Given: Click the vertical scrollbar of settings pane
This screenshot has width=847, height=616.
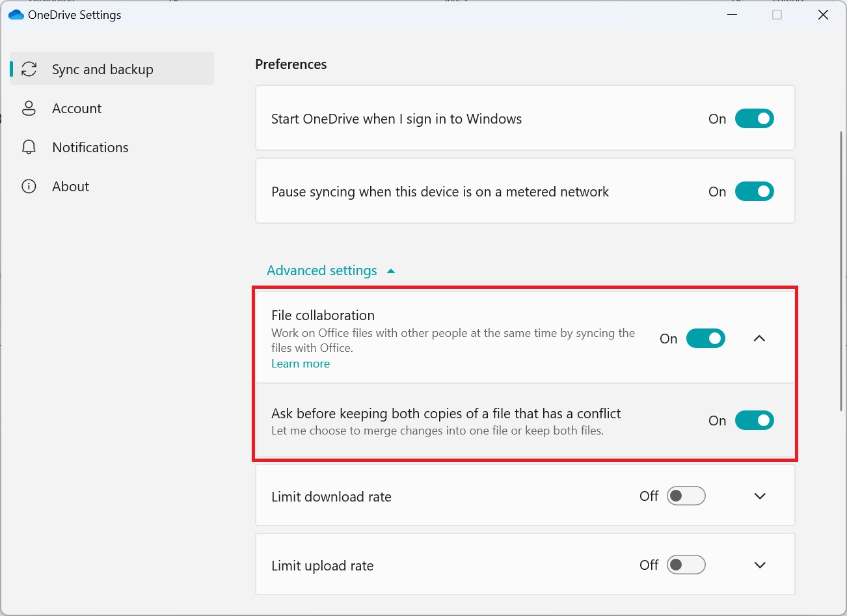Looking at the screenshot, I should (842, 271).
